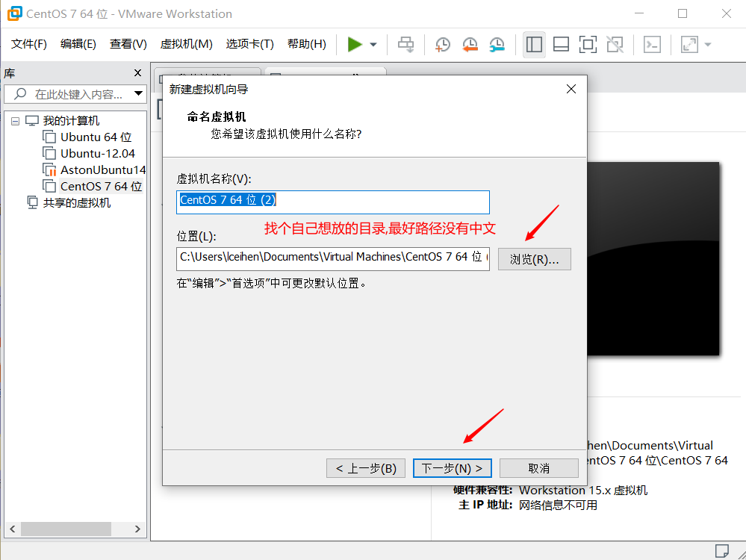
Task: Click the 共享的虚拟机 shared icon
Action: point(32,202)
